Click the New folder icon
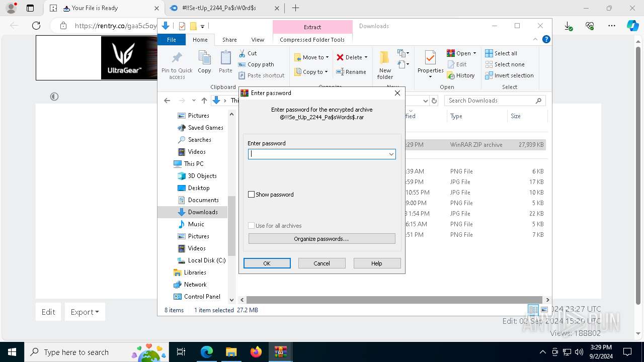 pos(385,64)
